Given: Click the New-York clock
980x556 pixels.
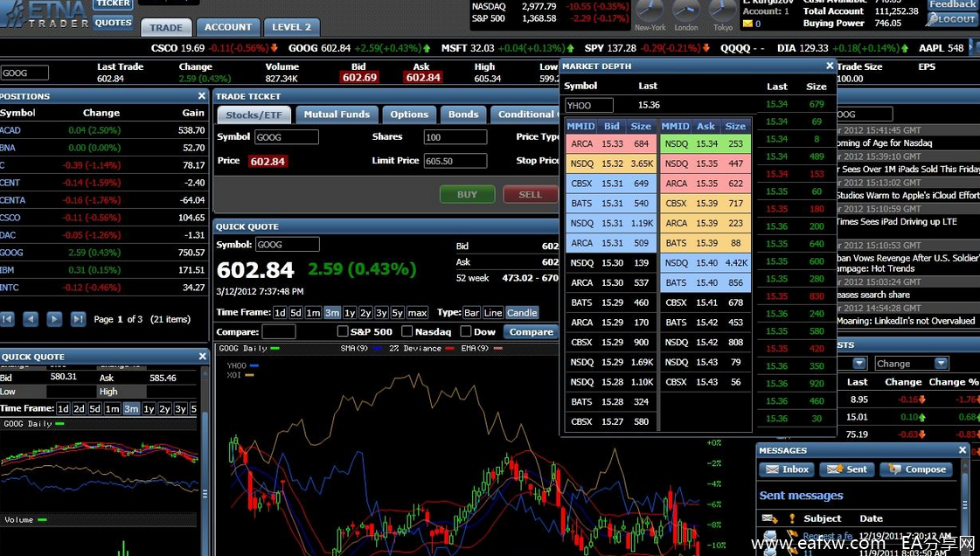Looking at the screenshot, I should tap(650, 11).
